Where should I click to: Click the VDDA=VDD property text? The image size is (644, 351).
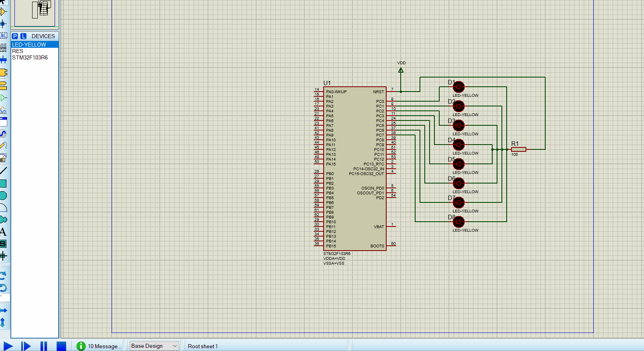(x=334, y=259)
